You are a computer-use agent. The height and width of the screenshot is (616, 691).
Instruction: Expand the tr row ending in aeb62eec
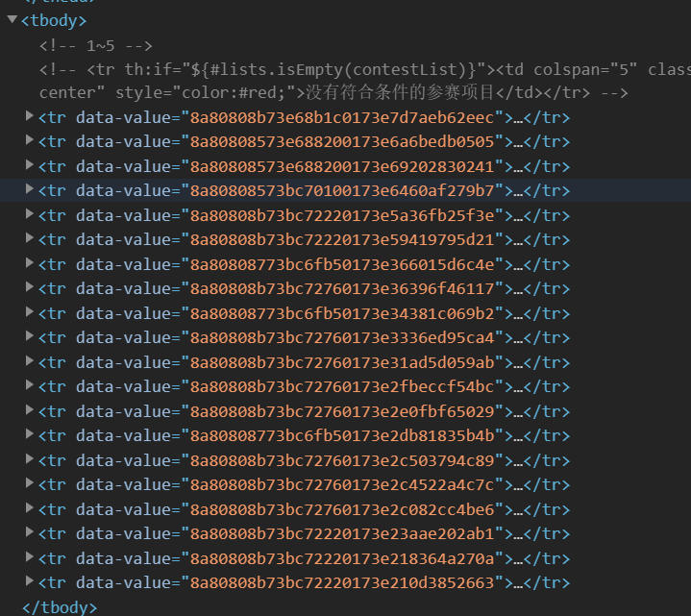30,117
